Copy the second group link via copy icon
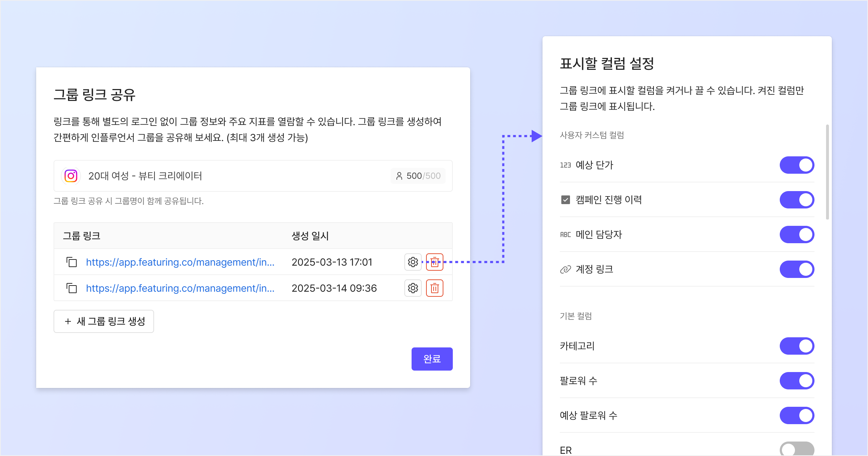The height and width of the screenshot is (456, 868). (x=72, y=288)
